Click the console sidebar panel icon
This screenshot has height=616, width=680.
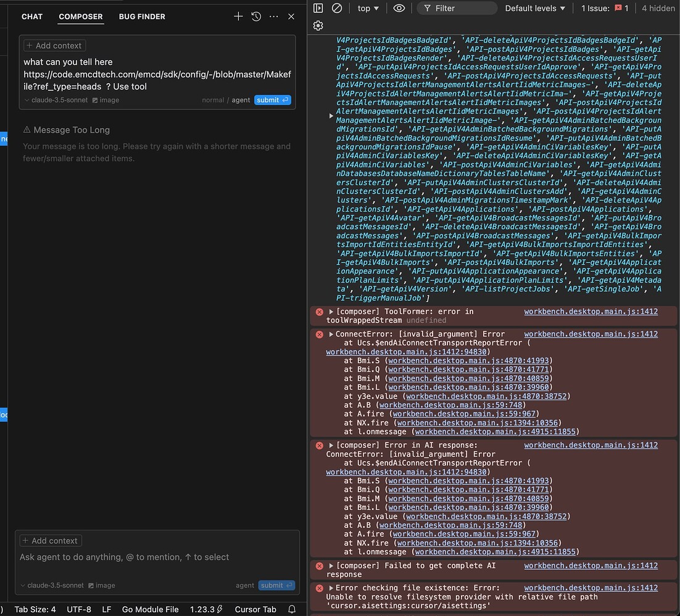point(318,8)
